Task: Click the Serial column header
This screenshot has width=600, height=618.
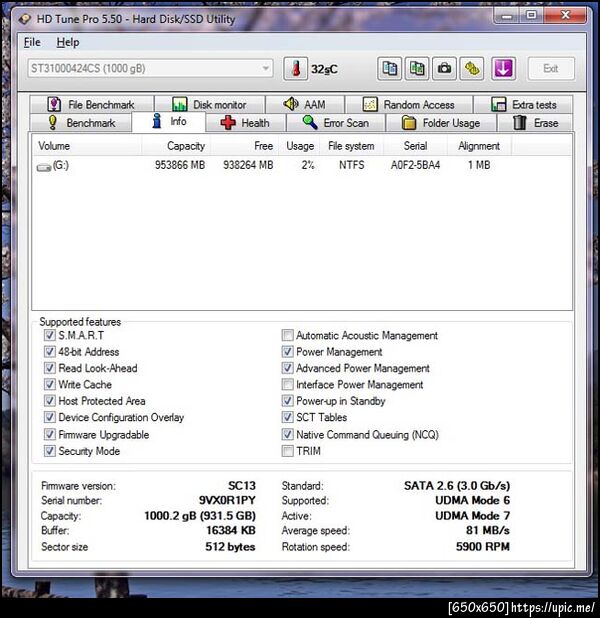Action: tap(415, 146)
